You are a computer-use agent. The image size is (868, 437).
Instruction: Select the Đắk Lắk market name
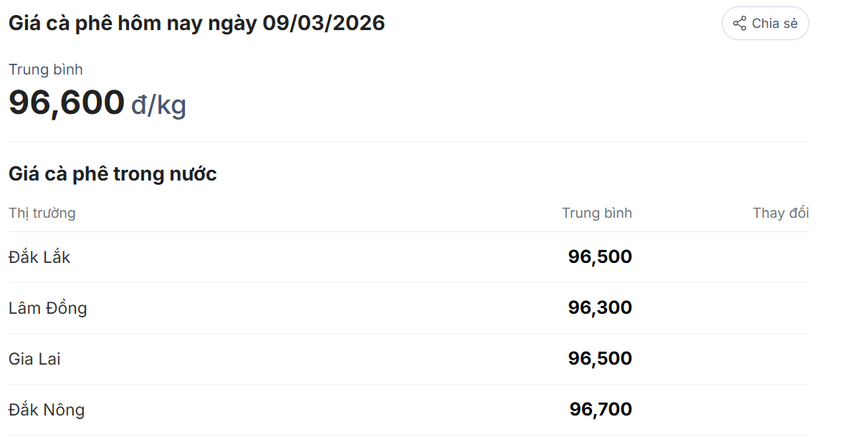tap(39, 257)
